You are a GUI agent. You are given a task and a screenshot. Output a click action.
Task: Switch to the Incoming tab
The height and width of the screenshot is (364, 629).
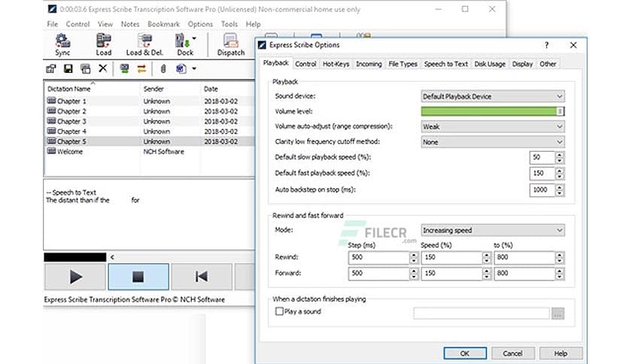(369, 64)
